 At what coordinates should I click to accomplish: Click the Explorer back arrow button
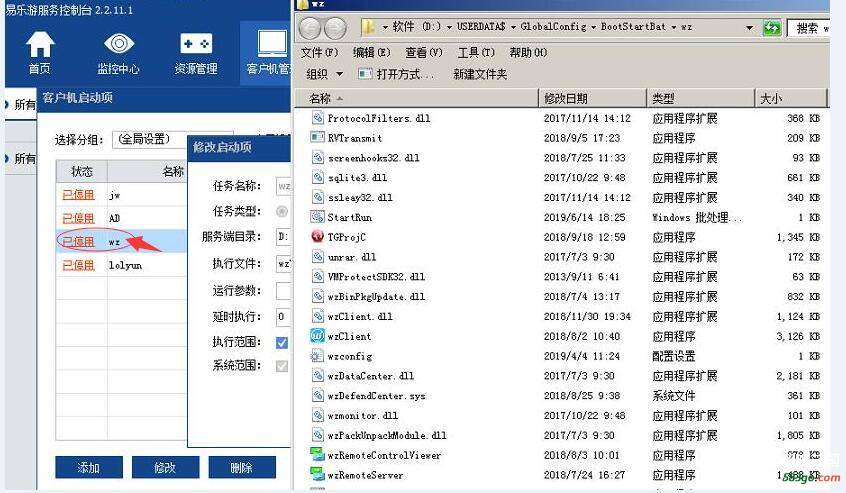coord(310,28)
